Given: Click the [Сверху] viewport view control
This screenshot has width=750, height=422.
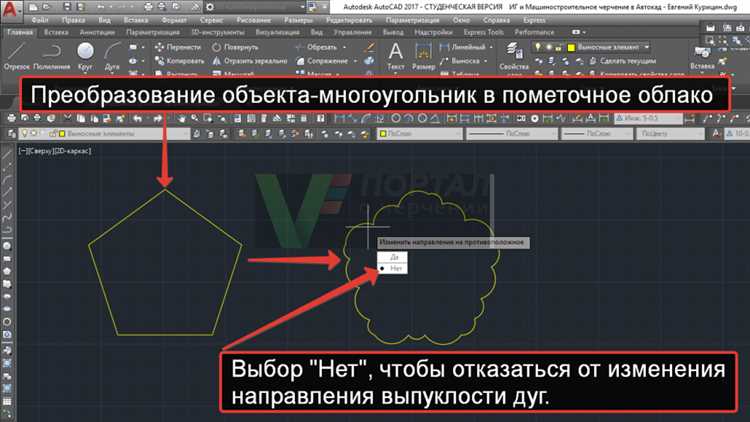Looking at the screenshot, I should pyautogui.click(x=40, y=151).
